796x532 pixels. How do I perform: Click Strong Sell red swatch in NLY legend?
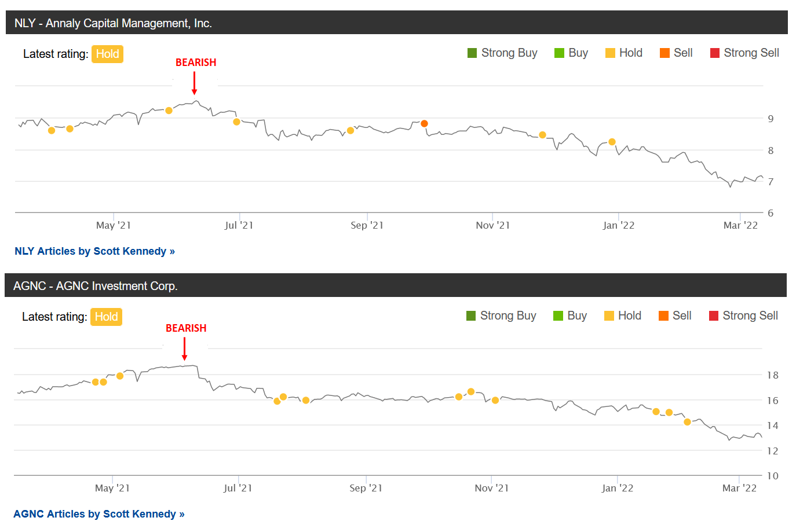click(715, 53)
